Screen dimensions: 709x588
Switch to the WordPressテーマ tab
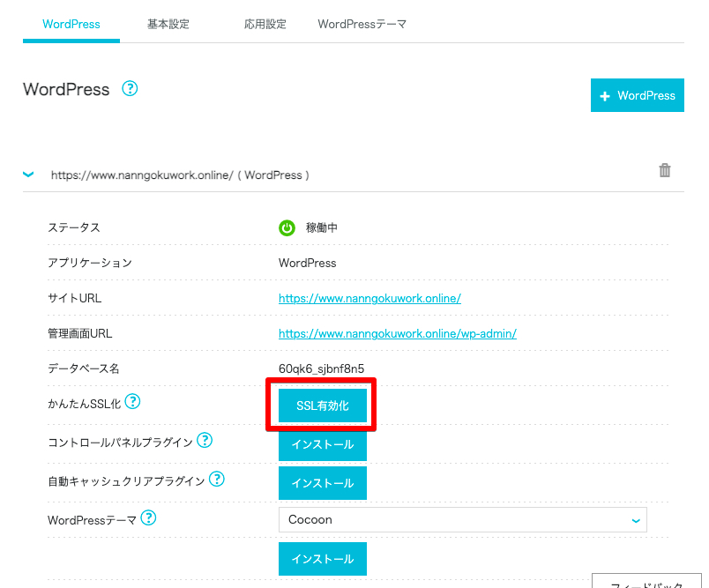point(362,24)
